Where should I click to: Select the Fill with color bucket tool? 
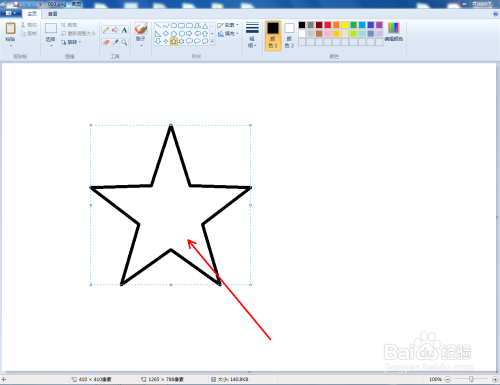pos(115,30)
